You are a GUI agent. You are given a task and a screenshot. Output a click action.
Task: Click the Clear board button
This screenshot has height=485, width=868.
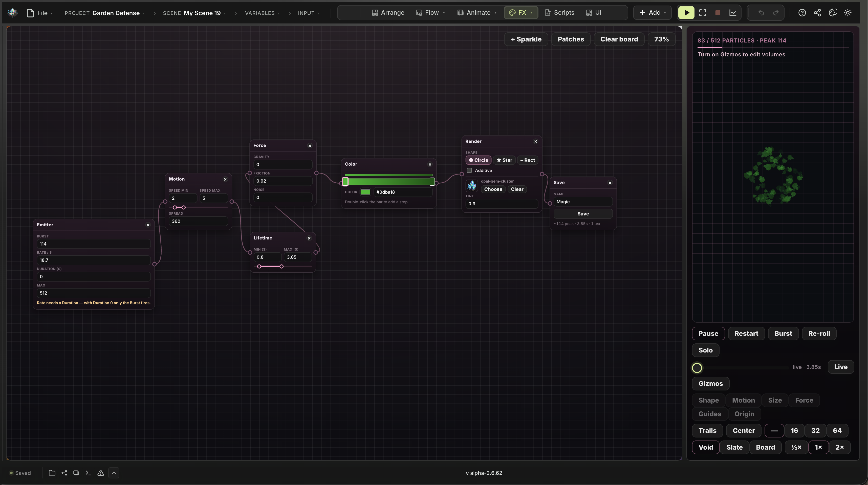click(x=619, y=39)
